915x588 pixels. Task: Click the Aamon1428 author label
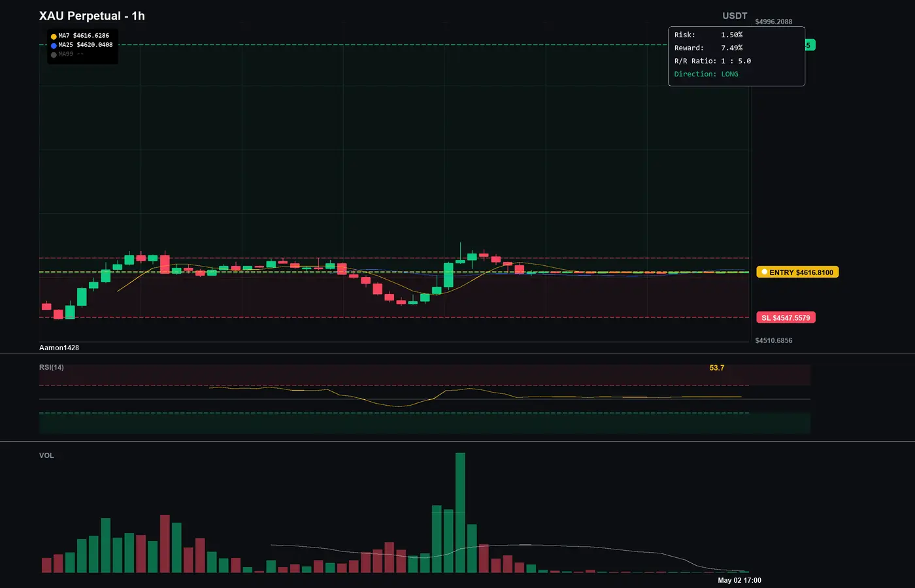click(x=59, y=348)
